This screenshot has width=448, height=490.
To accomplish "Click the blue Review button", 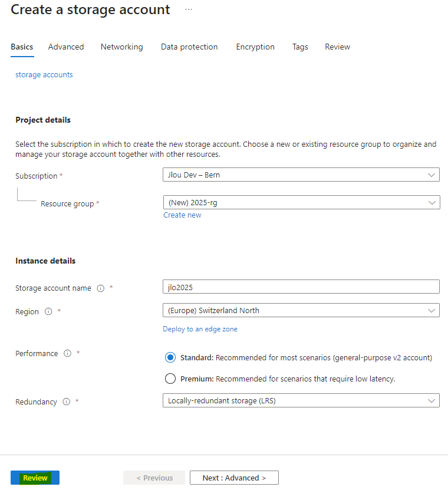I will coord(35,478).
